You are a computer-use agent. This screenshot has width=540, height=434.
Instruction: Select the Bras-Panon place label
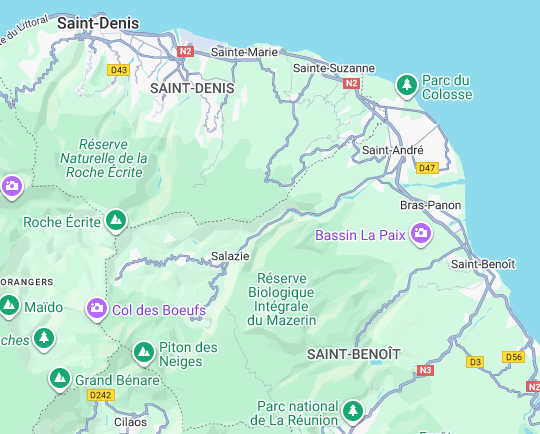point(430,205)
